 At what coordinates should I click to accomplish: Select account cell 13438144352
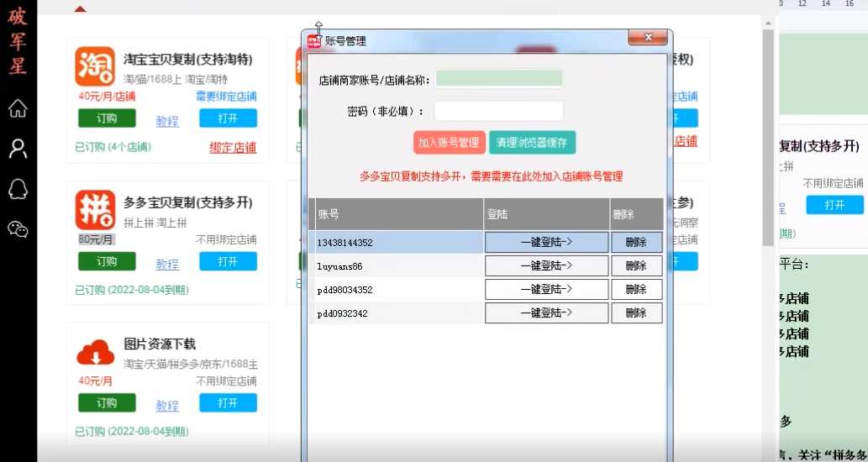tap(399, 243)
